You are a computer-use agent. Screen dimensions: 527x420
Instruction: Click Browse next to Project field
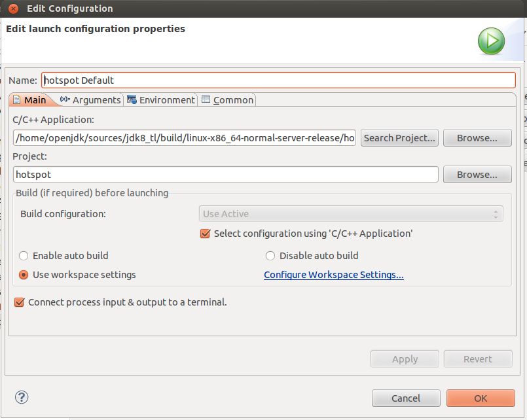coord(477,175)
